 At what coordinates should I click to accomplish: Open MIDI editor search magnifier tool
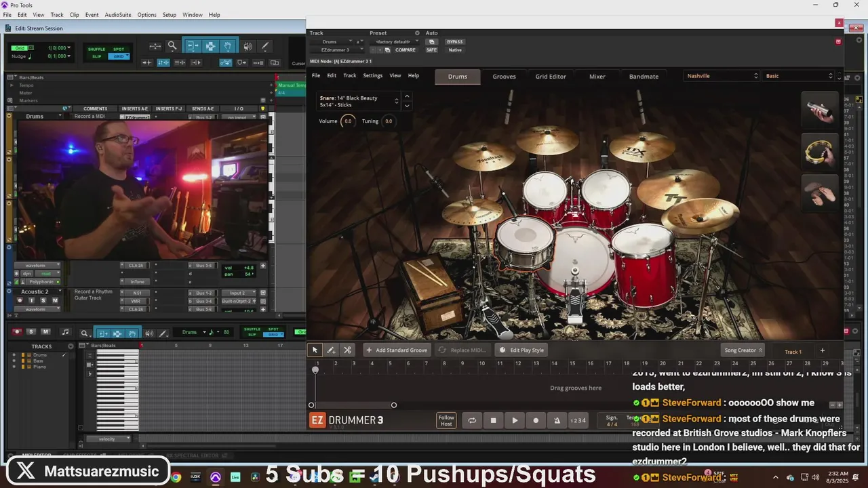(85, 333)
